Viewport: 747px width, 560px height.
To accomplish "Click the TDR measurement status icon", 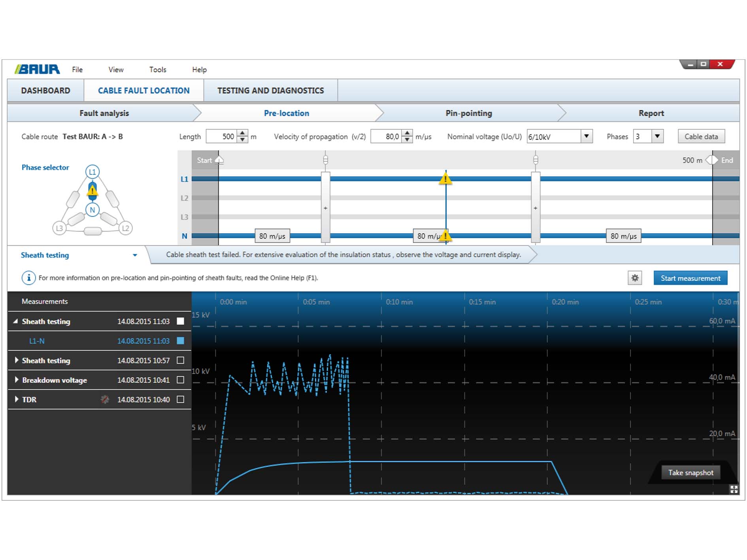I will click(105, 400).
